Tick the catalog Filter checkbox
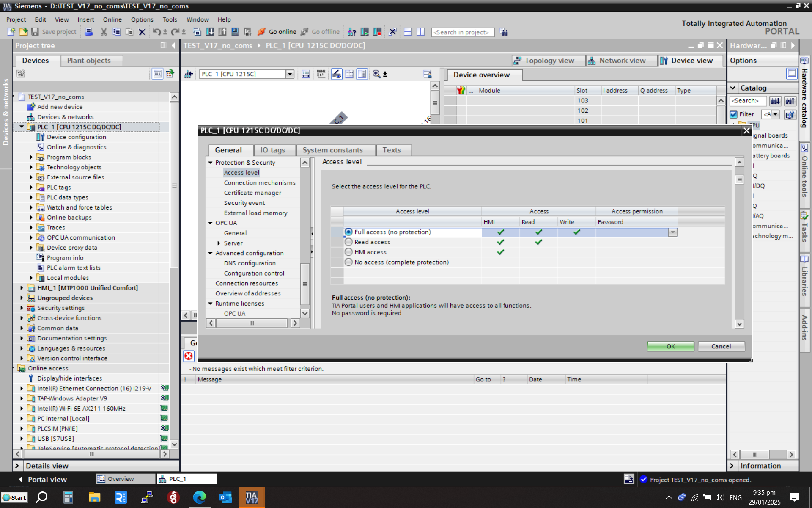 [x=734, y=114]
